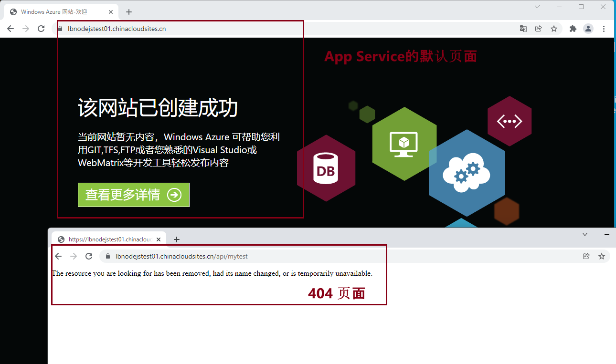The width and height of the screenshot is (616, 364).
Task: Click the back arrow in the top browser
Action: [11, 29]
